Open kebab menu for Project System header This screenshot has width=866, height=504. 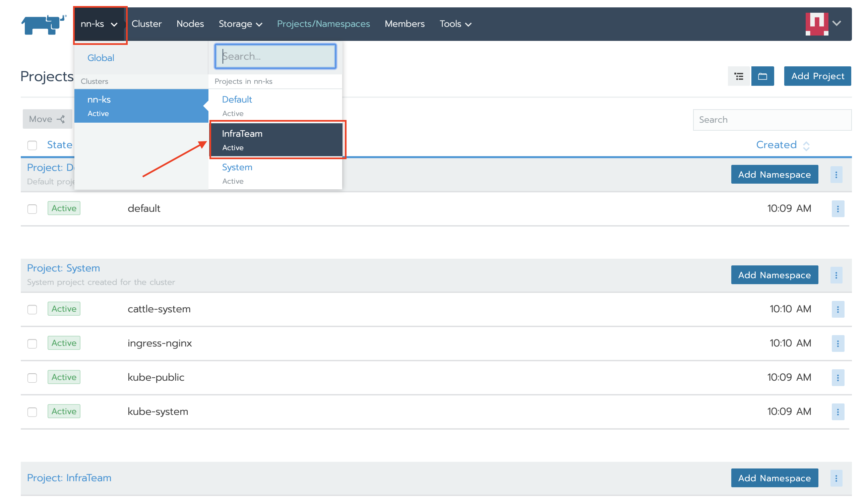tap(836, 275)
